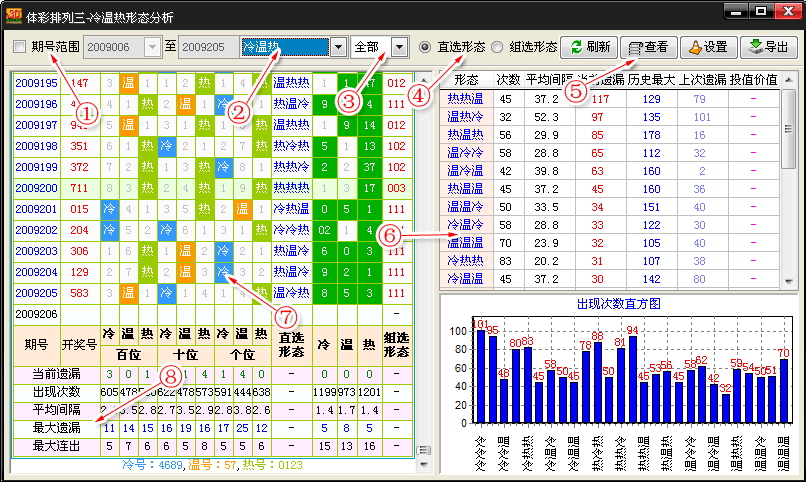Click the 查看 view button
The image size is (806, 482).
click(x=648, y=47)
